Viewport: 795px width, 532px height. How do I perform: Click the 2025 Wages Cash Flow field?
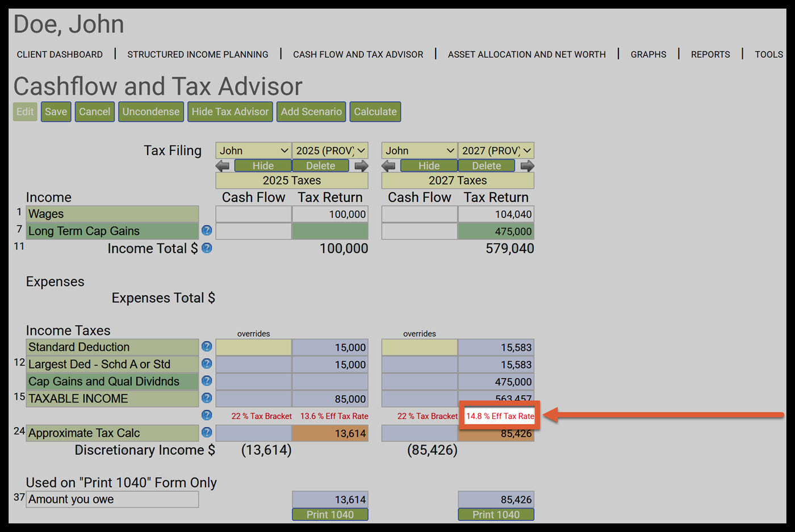tap(254, 214)
